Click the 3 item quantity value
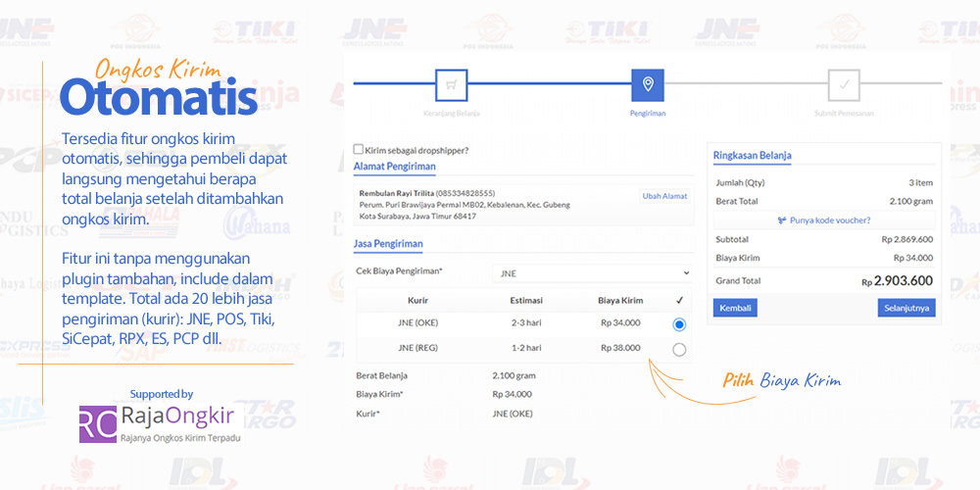This screenshot has width=980, height=490. tap(920, 183)
